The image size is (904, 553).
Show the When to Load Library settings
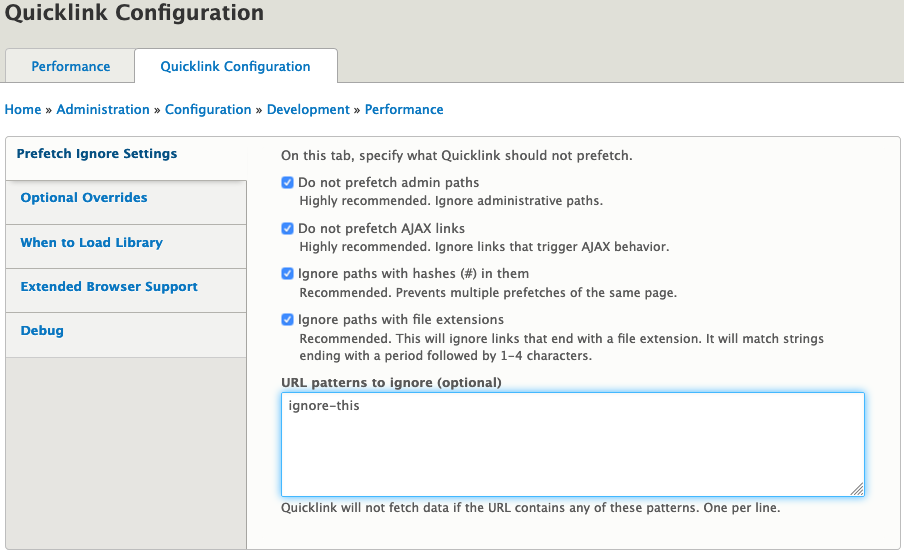91,243
